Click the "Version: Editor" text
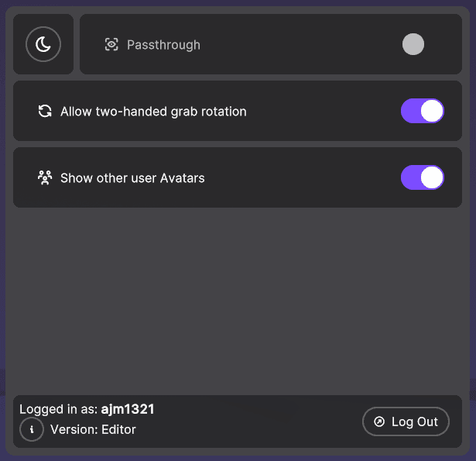 point(93,429)
